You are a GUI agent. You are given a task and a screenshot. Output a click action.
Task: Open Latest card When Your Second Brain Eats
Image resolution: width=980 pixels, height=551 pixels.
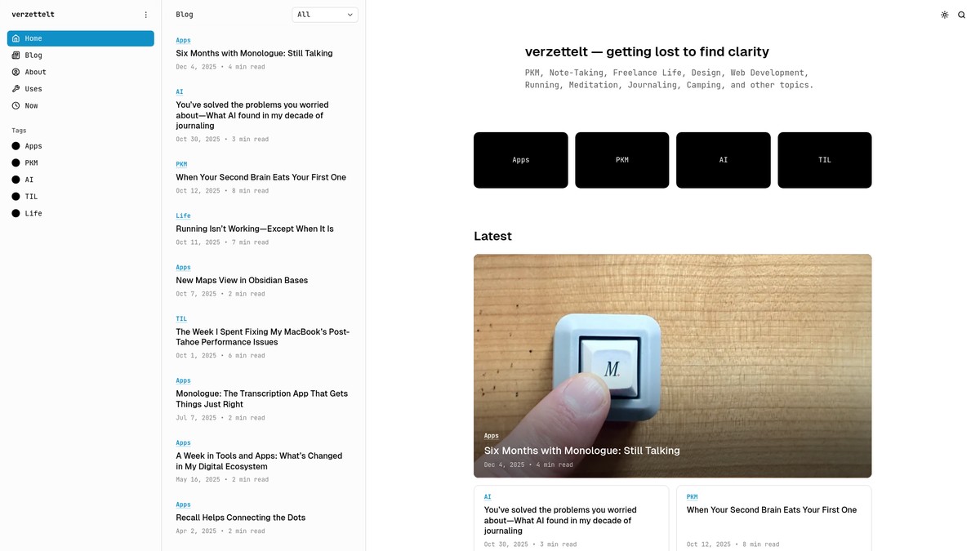coord(772,510)
